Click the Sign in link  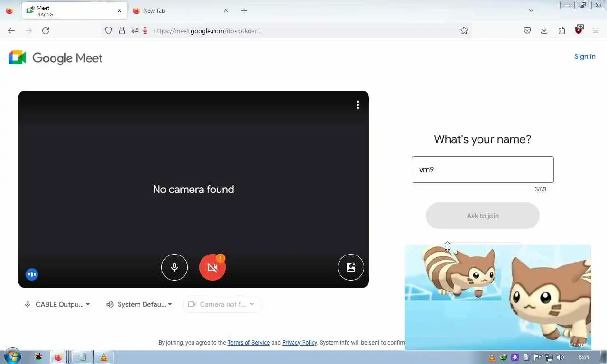tap(585, 56)
